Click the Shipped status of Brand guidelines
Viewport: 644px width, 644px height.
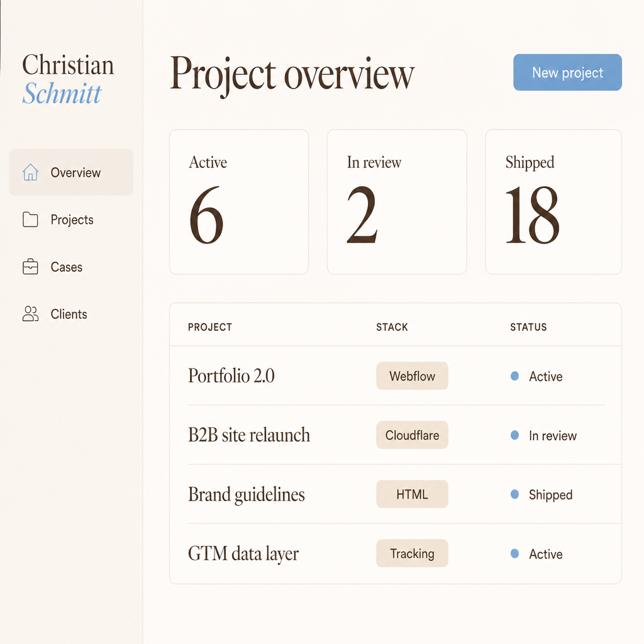550,495
